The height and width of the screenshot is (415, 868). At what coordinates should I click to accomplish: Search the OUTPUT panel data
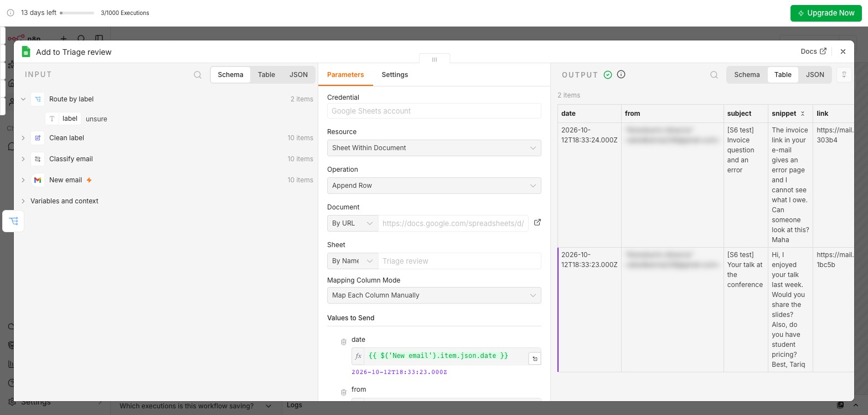(x=714, y=75)
